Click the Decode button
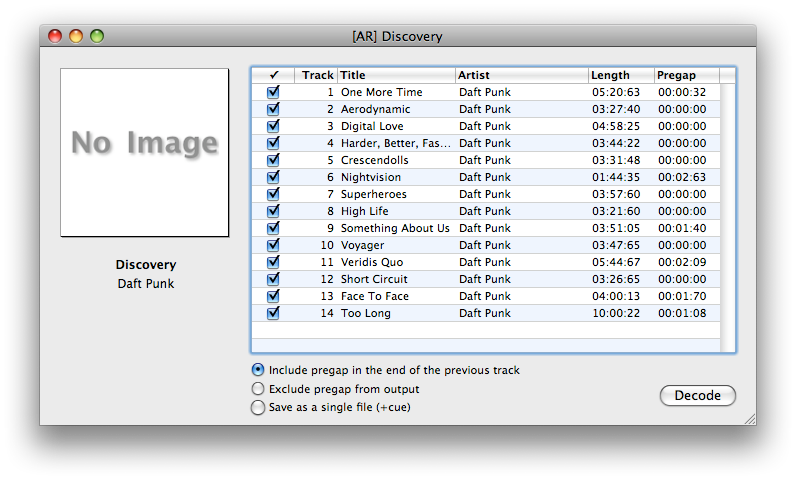 click(x=698, y=395)
